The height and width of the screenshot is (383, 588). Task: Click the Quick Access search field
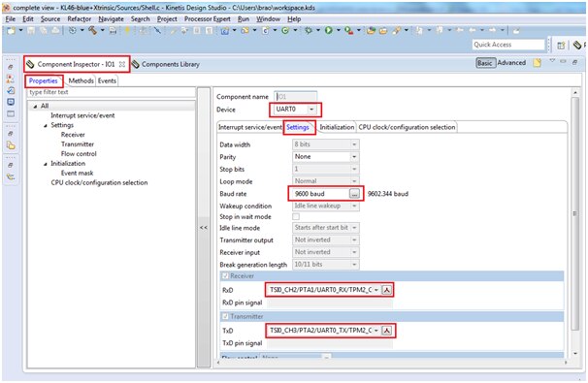[508, 45]
